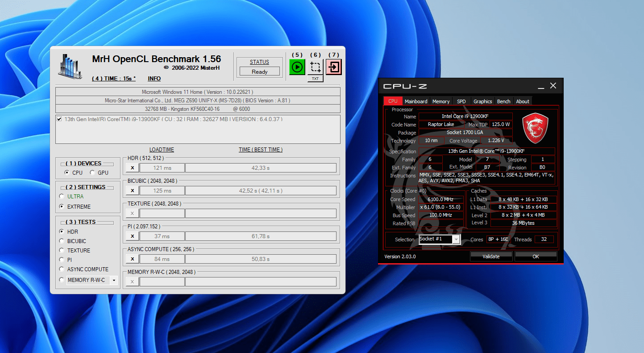Click the Validate button in CPU-Z

(x=491, y=256)
